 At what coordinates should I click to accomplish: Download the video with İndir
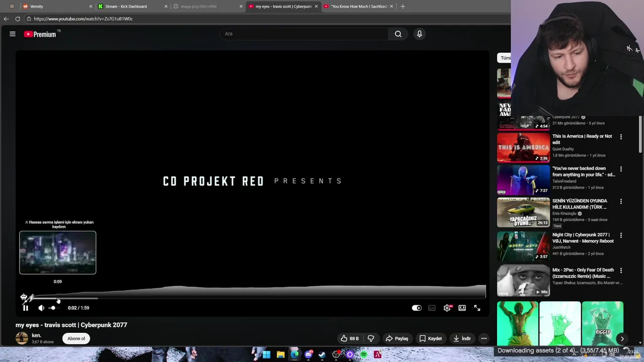462,338
